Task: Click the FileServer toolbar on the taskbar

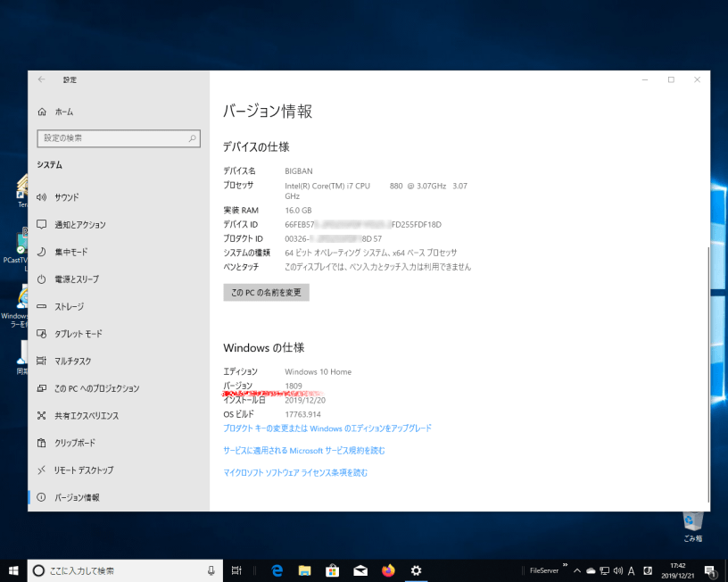Action: coord(544,571)
